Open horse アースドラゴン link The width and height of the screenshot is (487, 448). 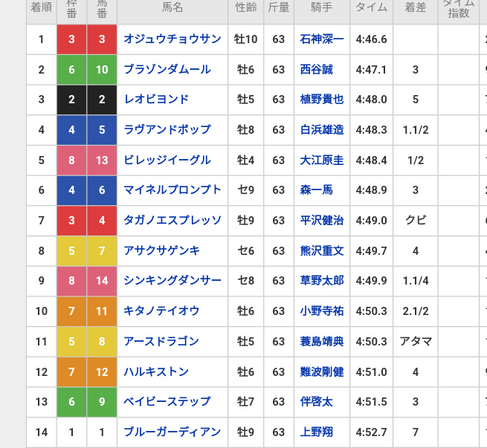[x=161, y=341]
